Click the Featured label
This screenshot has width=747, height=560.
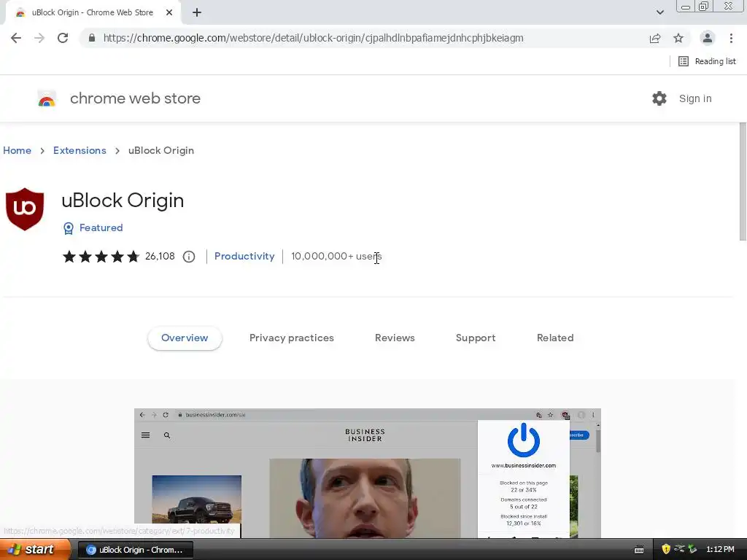click(101, 227)
